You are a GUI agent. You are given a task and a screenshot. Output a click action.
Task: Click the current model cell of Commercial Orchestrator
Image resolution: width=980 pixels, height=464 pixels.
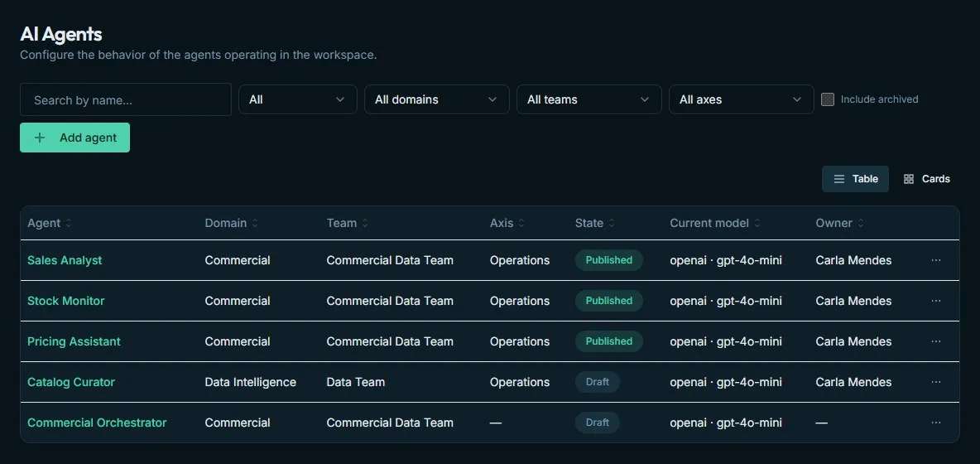point(726,423)
